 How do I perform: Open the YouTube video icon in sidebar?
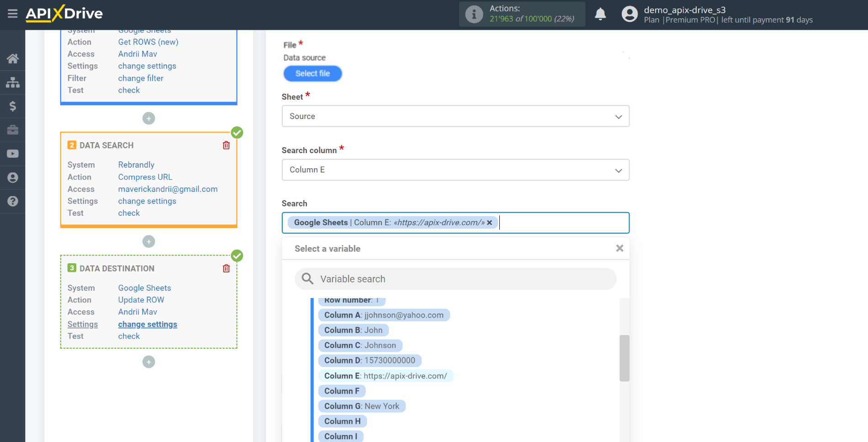click(x=13, y=154)
